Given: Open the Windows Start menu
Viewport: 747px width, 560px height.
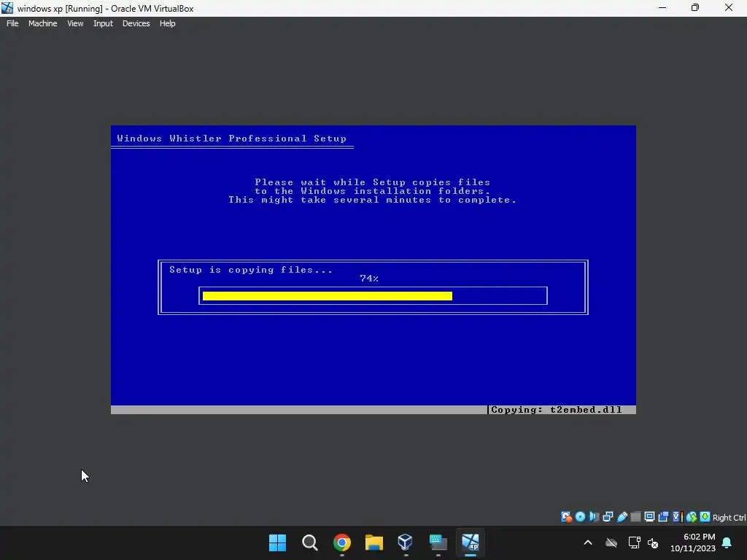Looking at the screenshot, I should pos(278,542).
